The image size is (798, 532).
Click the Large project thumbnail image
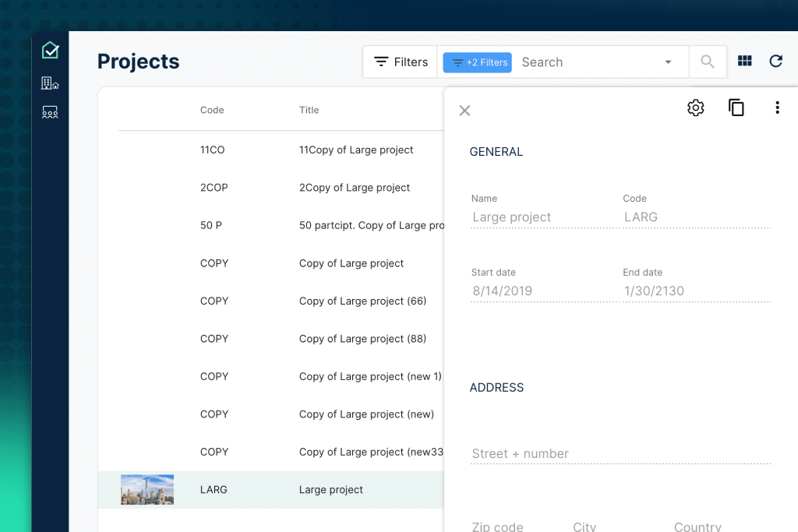(147, 490)
